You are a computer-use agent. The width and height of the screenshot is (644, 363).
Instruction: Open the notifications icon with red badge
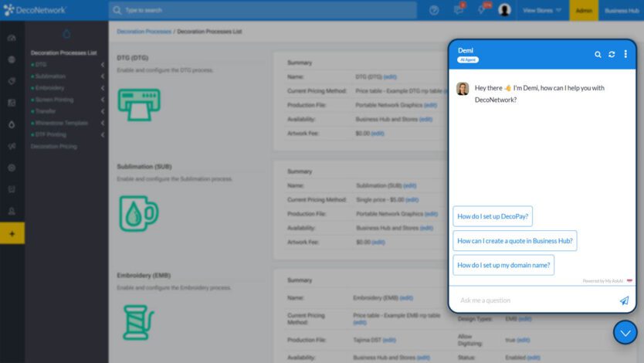point(483,9)
